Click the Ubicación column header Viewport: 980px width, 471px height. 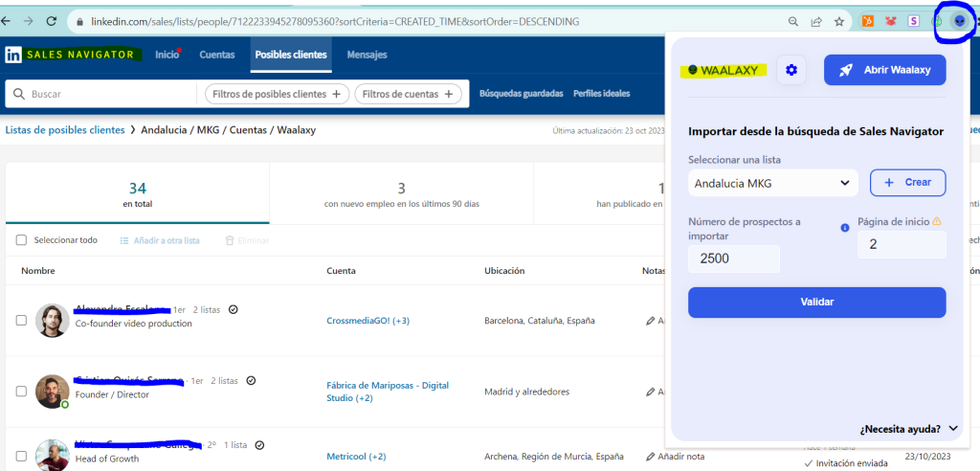pos(504,271)
